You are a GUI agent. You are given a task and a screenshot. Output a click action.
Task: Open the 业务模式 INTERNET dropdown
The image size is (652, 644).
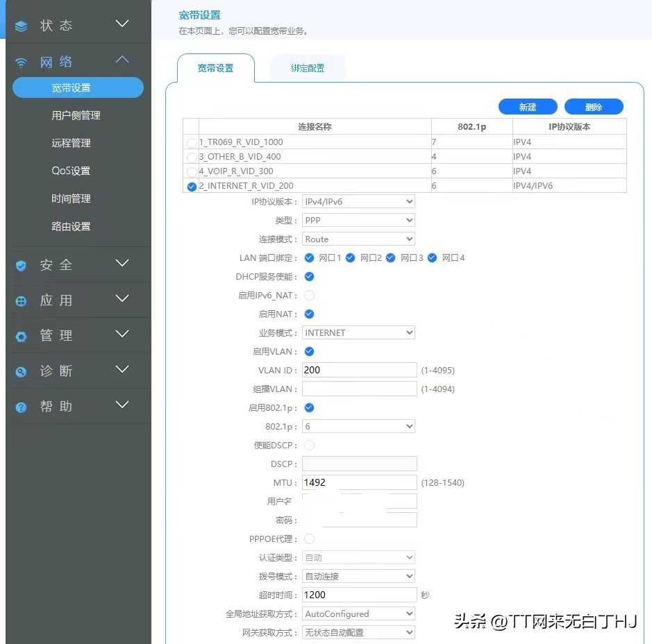pos(358,332)
